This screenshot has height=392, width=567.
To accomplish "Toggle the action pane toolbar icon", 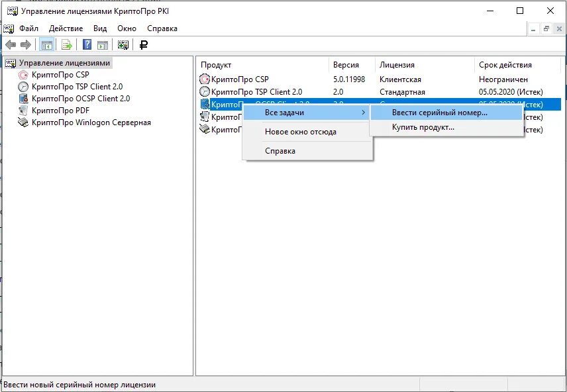I will coord(103,45).
